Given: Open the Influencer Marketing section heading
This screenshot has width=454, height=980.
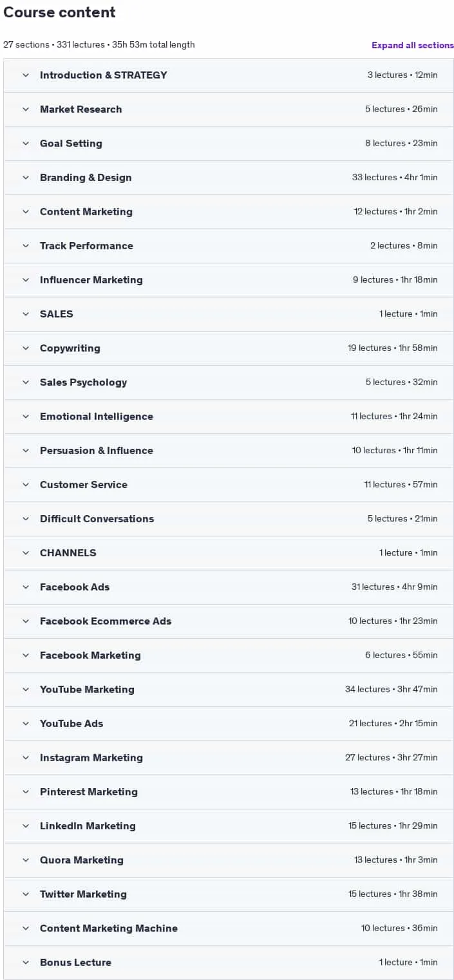Looking at the screenshot, I should [91, 279].
